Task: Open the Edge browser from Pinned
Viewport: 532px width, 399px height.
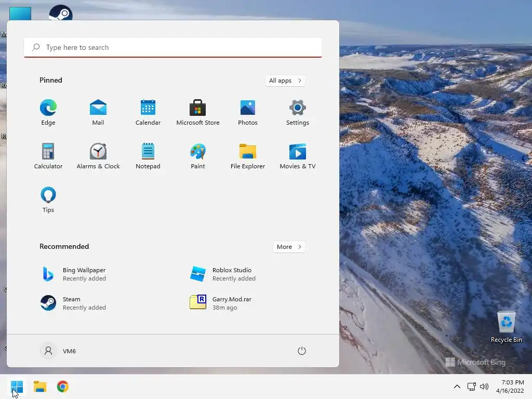Action: coord(48,113)
